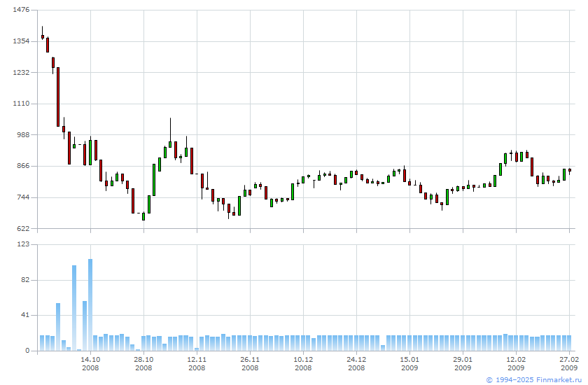The height and width of the screenshot is (385, 588).
Task: Select the 29.01 2009 date marker
Action: coord(463,363)
